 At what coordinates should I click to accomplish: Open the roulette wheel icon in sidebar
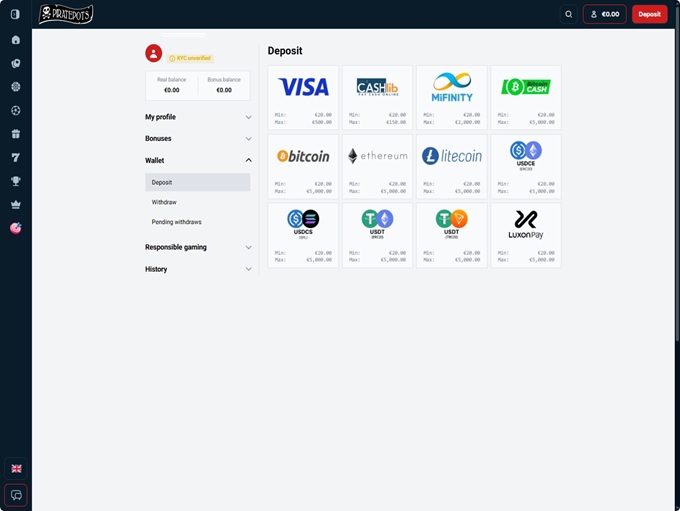pyautogui.click(x=16, y=87)
